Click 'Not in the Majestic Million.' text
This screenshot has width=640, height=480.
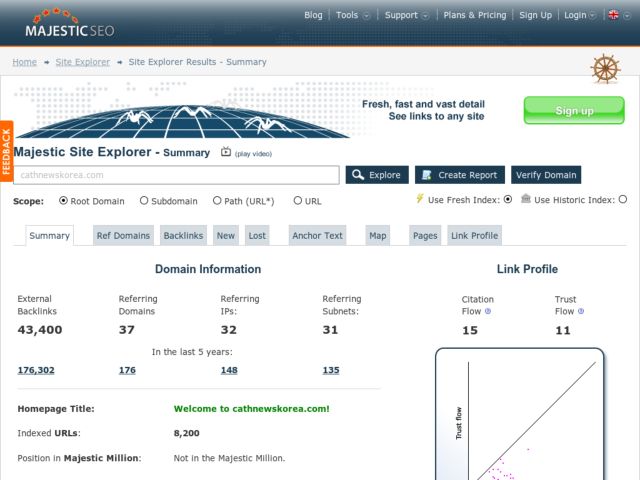coord(229,458)
